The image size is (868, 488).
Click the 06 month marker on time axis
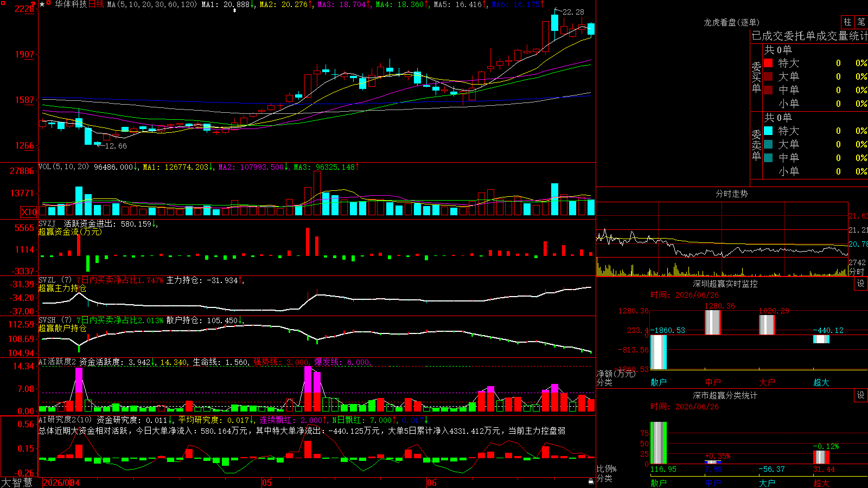click(x=431, y=483)
